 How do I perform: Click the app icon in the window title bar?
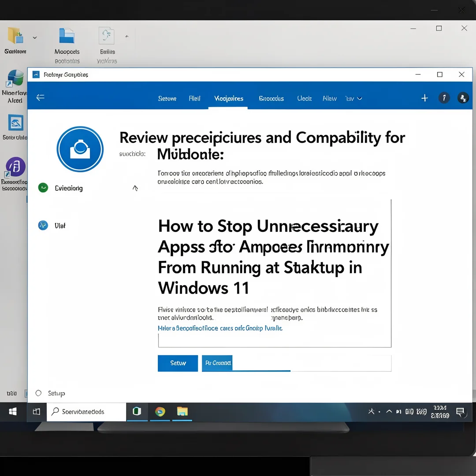[36, 74]
